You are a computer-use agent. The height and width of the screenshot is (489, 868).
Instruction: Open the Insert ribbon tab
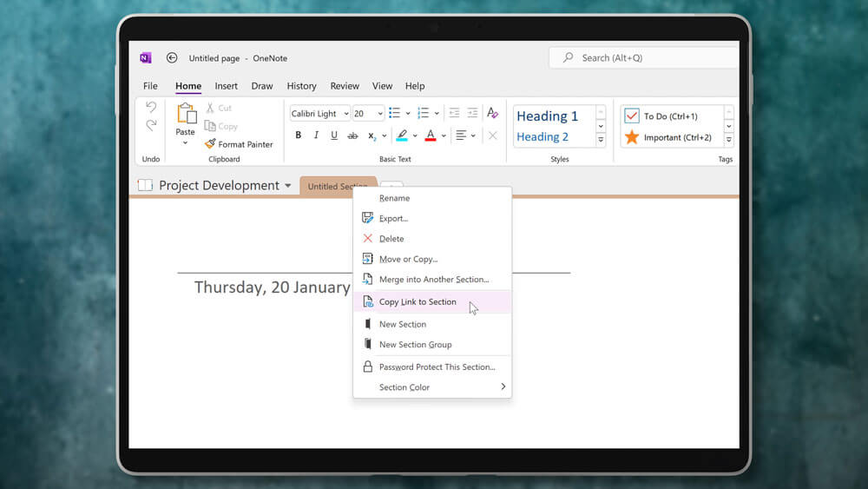[227, 86]
